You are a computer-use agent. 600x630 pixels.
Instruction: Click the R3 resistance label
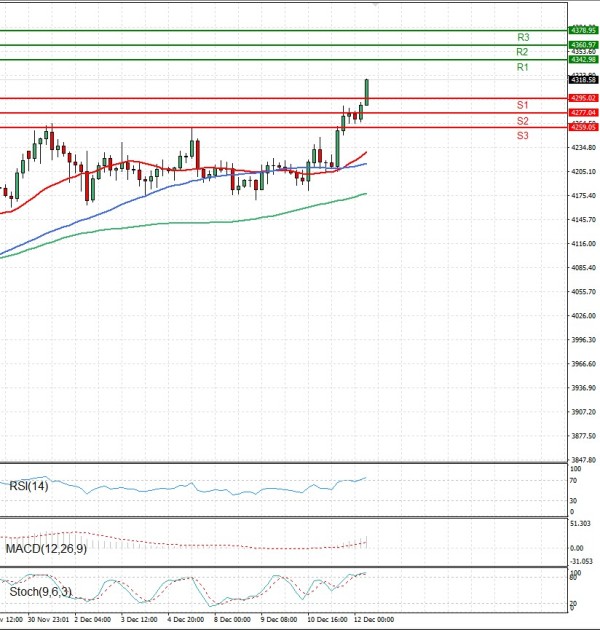click(x=523, y=37)
